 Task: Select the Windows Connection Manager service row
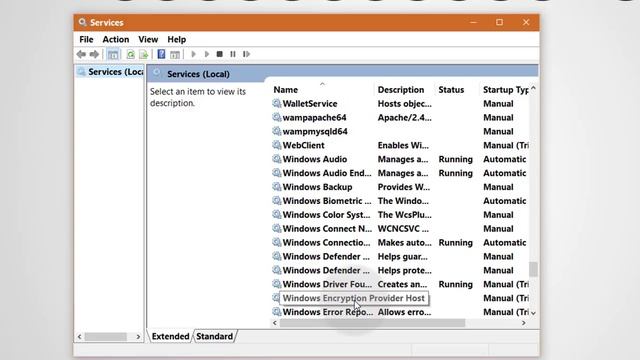click(x=400, y=242)
